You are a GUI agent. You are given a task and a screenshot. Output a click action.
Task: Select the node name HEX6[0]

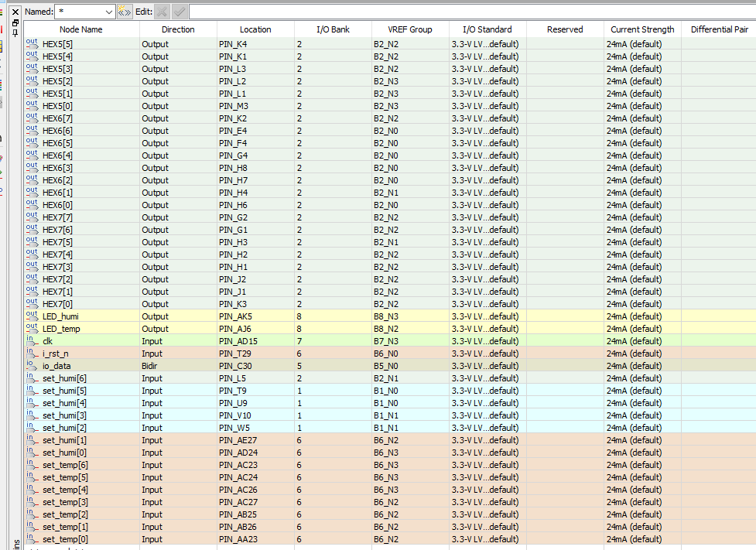57,205
